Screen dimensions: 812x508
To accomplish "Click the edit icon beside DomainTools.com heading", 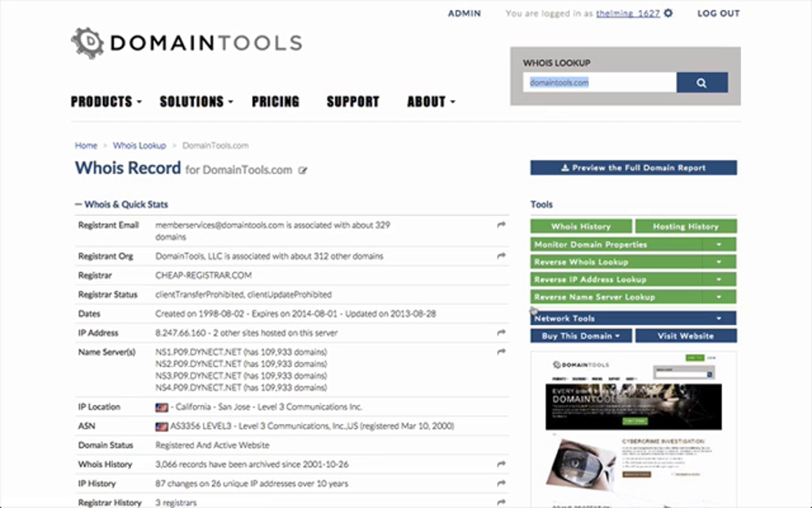I will (302, 170).
